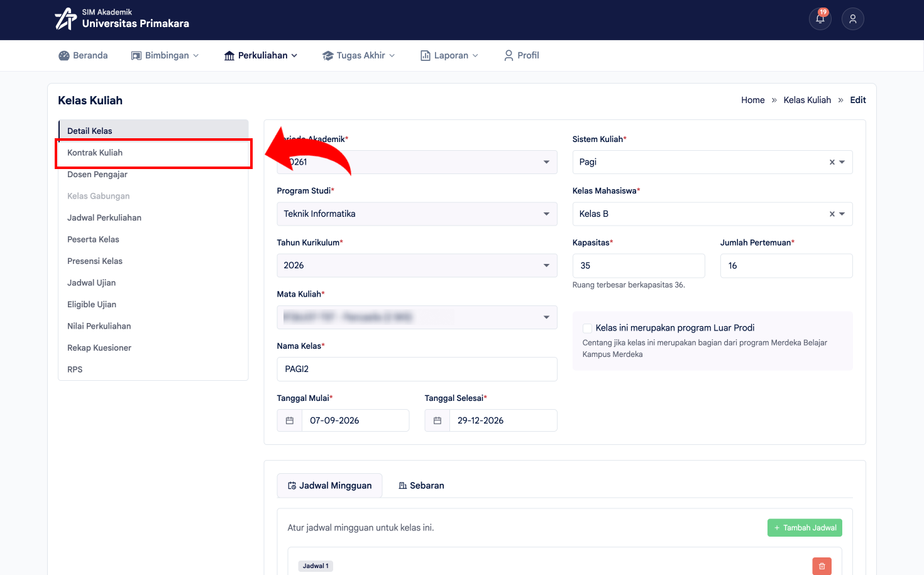
Task: Click the Laporan chart icon
Action: [x=426, y=55]
